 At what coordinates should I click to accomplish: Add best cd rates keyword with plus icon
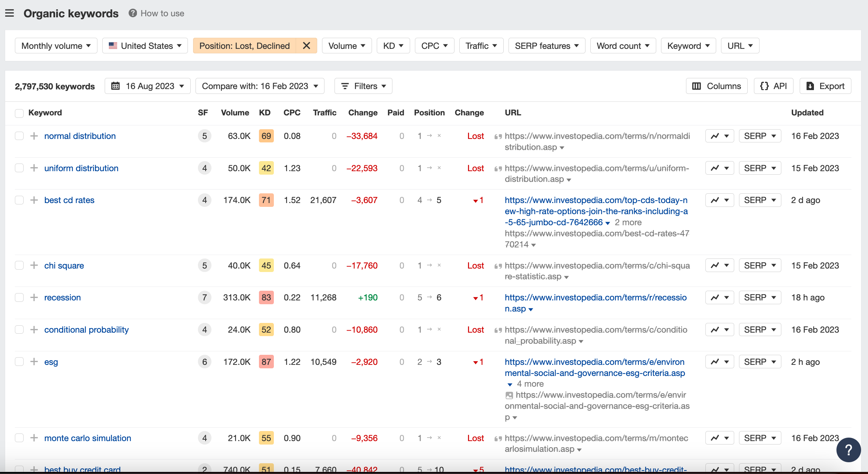34,200
